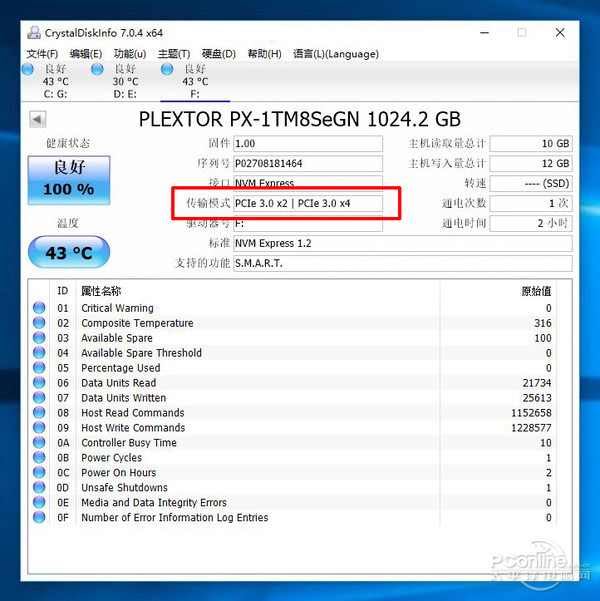Go to previous disk with left arrow
This screenshot has height=601, width=600.
pyautogui.click(x=38, y=119)
